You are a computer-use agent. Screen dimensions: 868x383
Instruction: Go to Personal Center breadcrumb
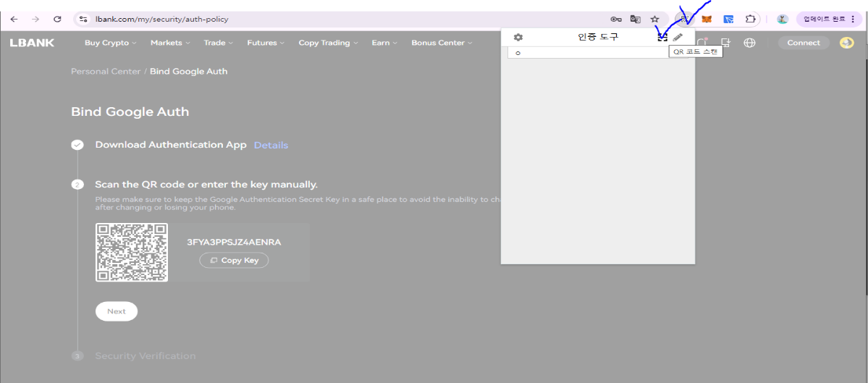pos(106,72)
